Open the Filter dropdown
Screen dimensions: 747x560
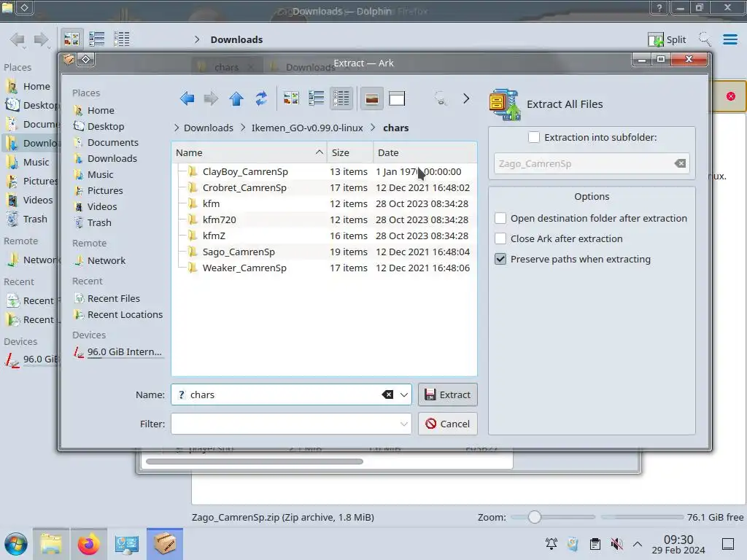[404, 424]
